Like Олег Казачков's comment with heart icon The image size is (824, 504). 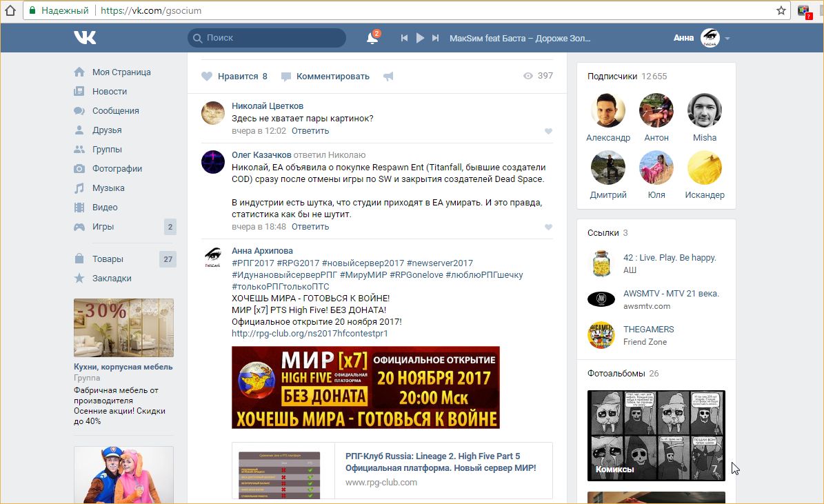tap(548, 227)
